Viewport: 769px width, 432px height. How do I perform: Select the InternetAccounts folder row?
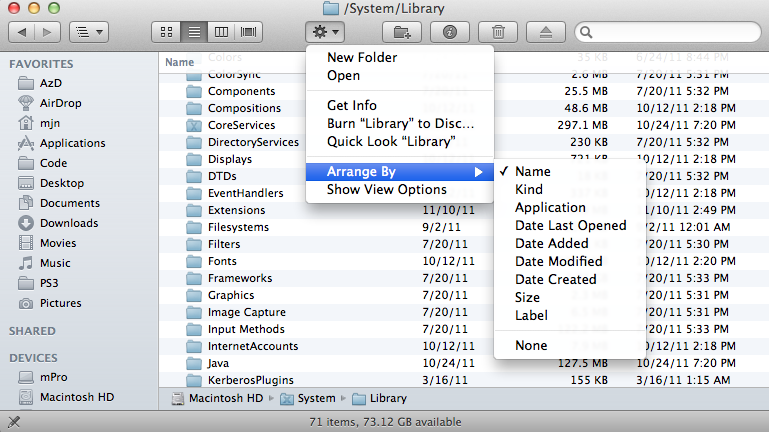point(463,346)
